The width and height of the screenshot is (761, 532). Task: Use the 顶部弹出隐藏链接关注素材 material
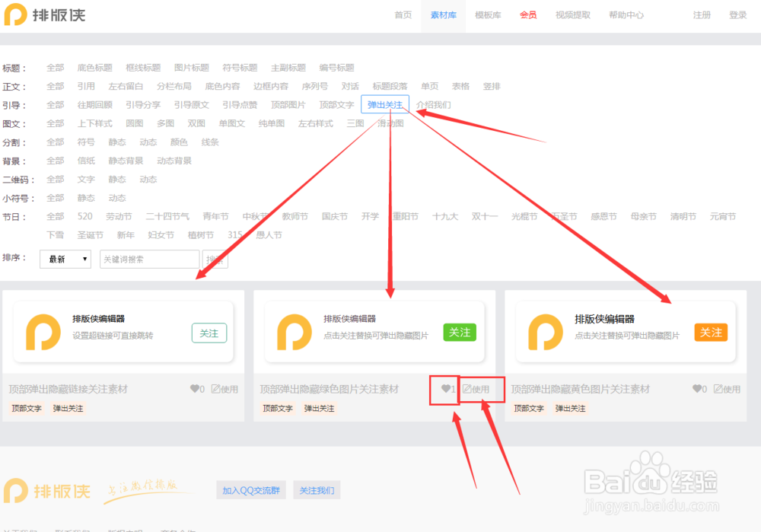click(224, 389)
